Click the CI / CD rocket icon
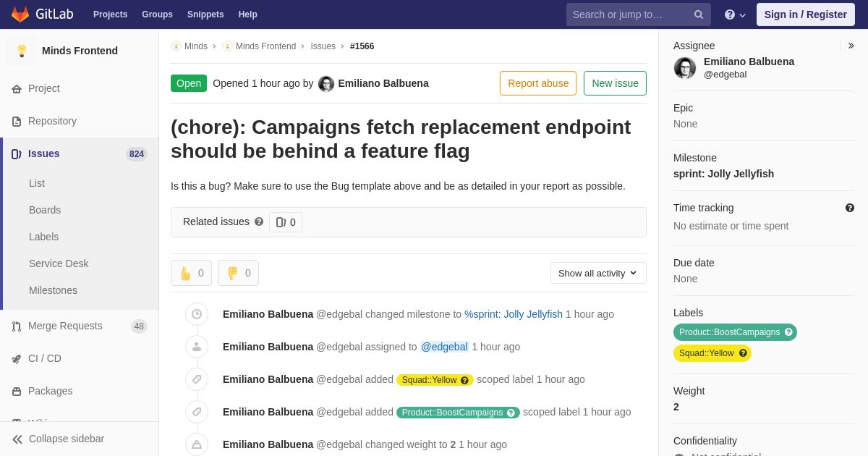The height and width of the screenshot is (456, 868). [17, 359]
